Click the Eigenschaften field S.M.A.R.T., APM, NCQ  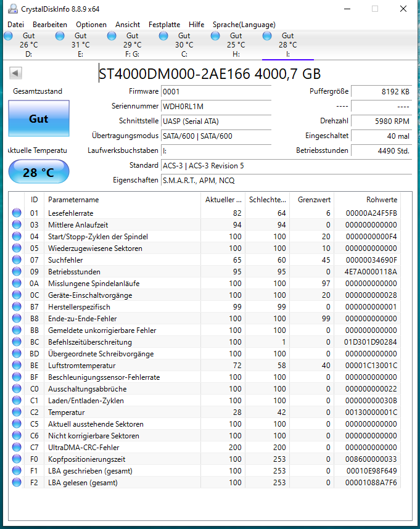pyautogui.click(x=286, y=181)
